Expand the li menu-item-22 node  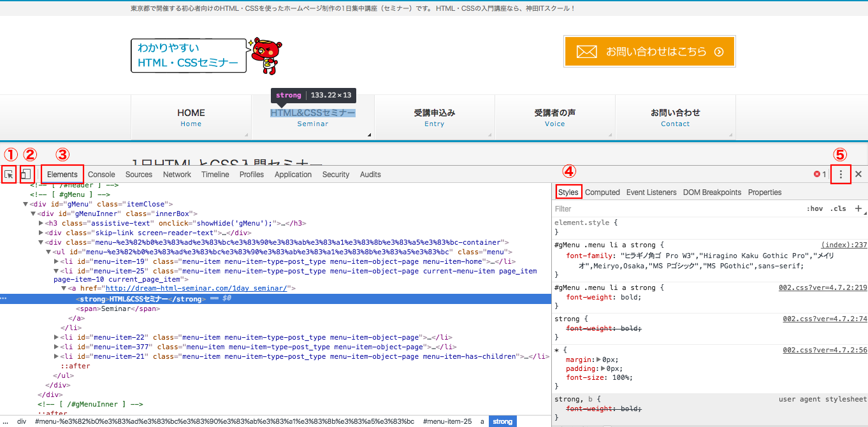[56, 337]
